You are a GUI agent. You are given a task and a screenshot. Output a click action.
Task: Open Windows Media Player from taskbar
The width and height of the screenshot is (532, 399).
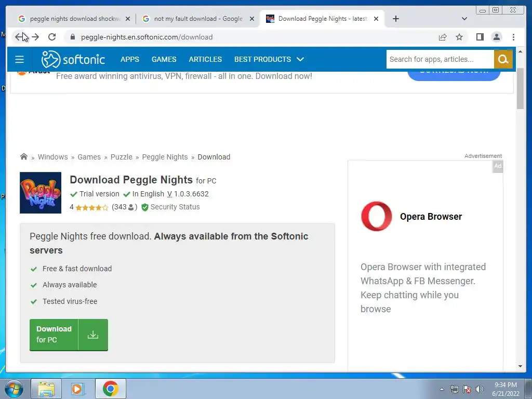(77, 389)
